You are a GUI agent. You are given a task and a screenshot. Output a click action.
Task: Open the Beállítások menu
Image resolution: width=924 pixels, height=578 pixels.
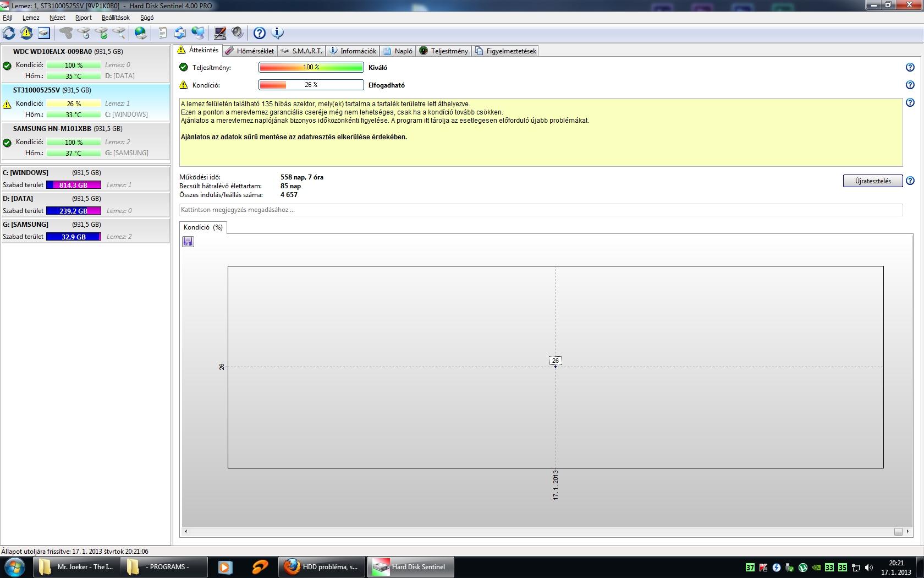tap(116, 18)
